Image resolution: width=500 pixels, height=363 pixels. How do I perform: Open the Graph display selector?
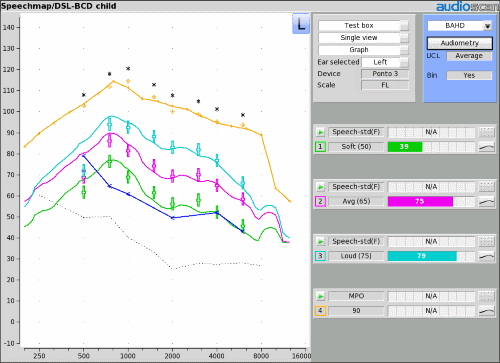point(363,50)
